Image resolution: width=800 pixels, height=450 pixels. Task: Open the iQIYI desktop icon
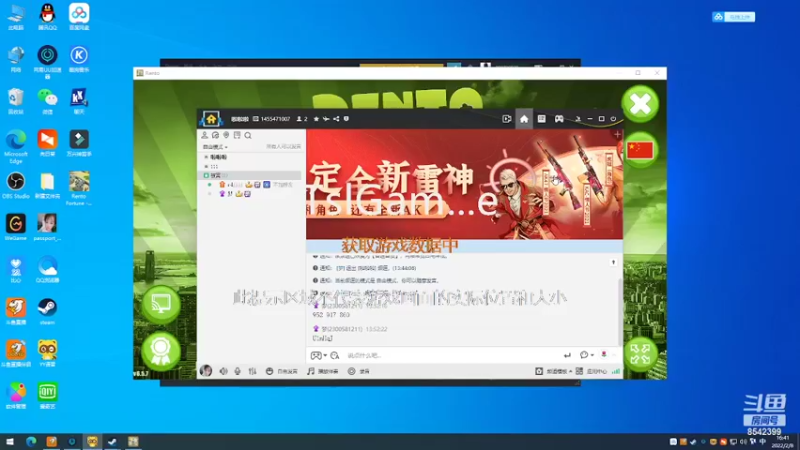pos(47,395)
